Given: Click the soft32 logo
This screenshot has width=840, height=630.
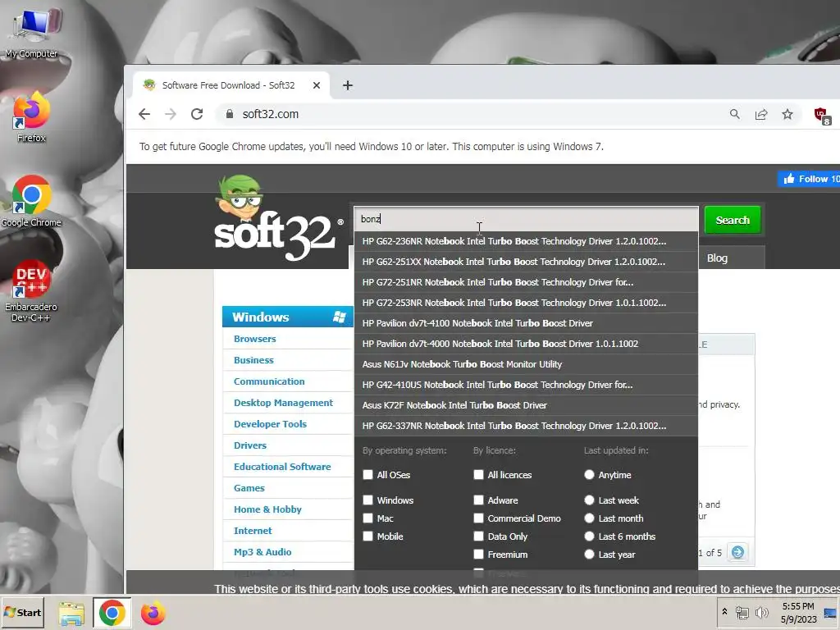Looking at the screenshot, I should click(x=278, y=218).
